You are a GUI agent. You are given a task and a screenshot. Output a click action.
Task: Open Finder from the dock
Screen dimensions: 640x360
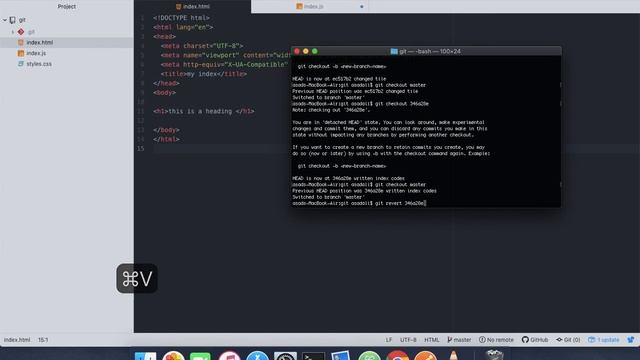point(145,356)
